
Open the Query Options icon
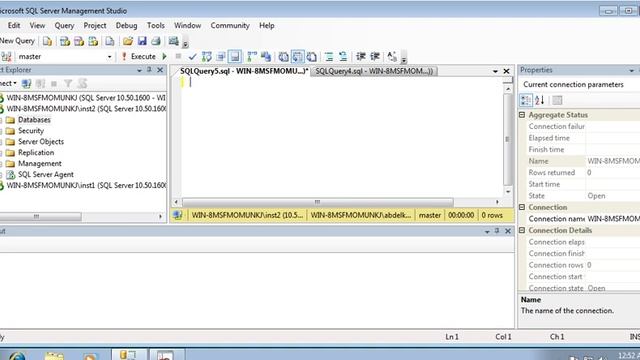tap(221, 57)
